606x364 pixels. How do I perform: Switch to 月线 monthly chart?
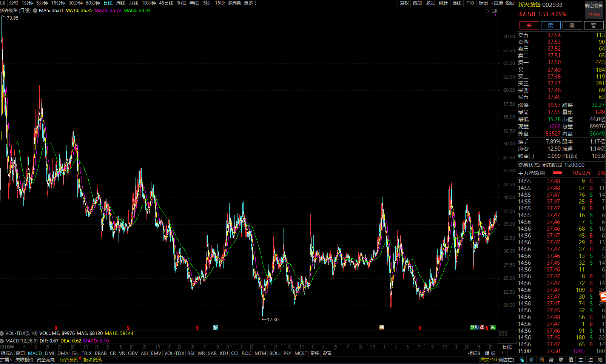pyautogui.click(x=134, y=3)
